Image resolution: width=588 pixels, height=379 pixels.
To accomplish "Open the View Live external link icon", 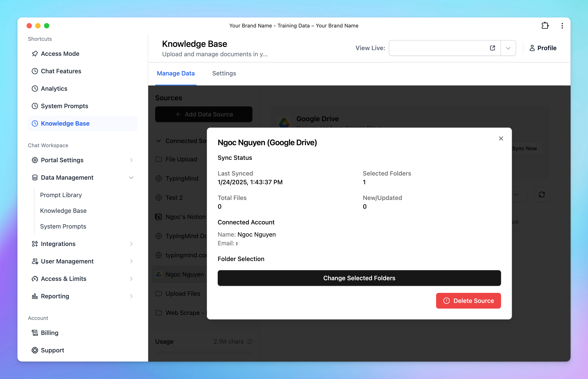I will tap(493, 48).
